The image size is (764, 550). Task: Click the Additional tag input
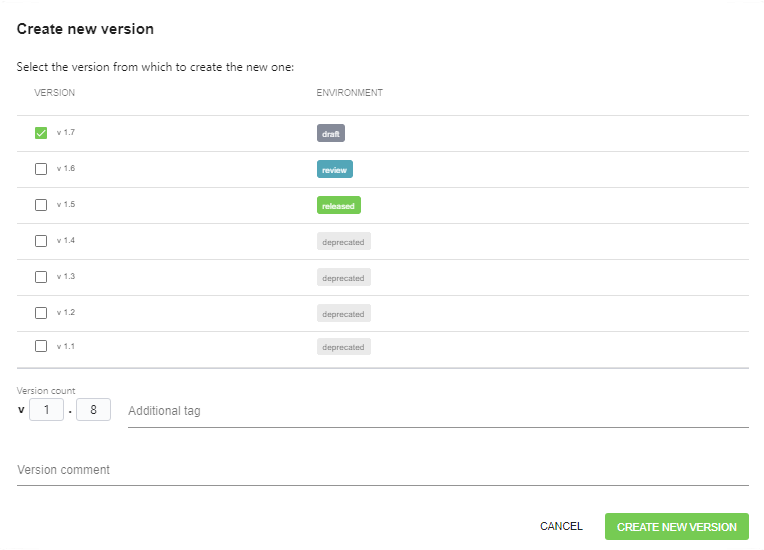click(x=438, y=411)
